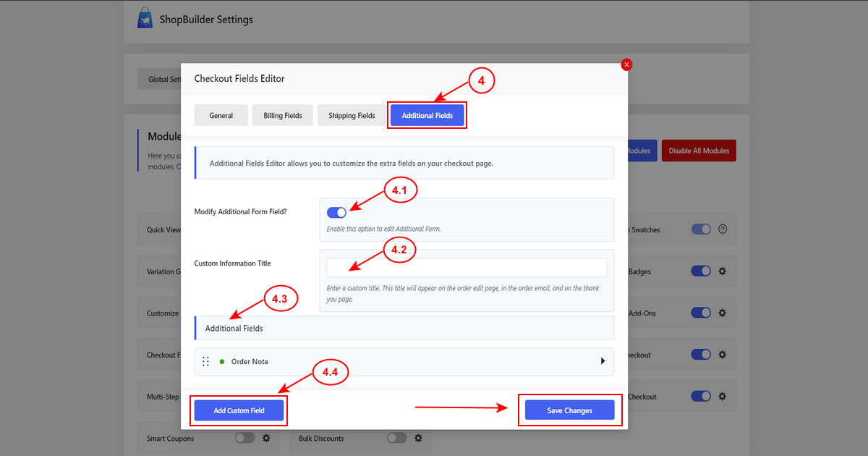Focus the Custom Information Title input
Screen dimensions: 868x456
point(467,268)
